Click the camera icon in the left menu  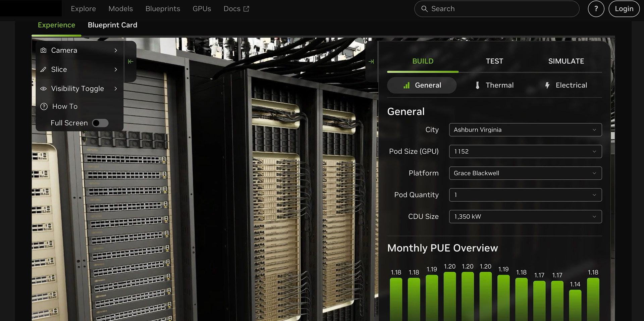click(43, 50)
